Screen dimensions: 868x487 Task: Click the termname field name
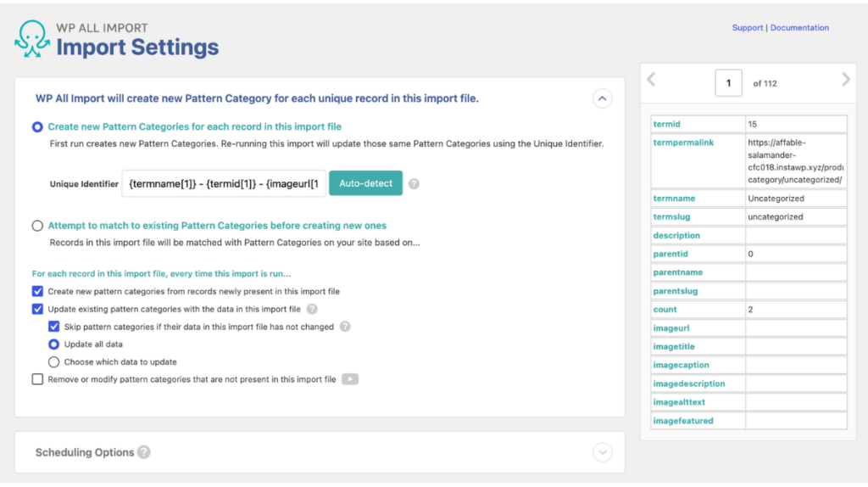coord(674,199)
